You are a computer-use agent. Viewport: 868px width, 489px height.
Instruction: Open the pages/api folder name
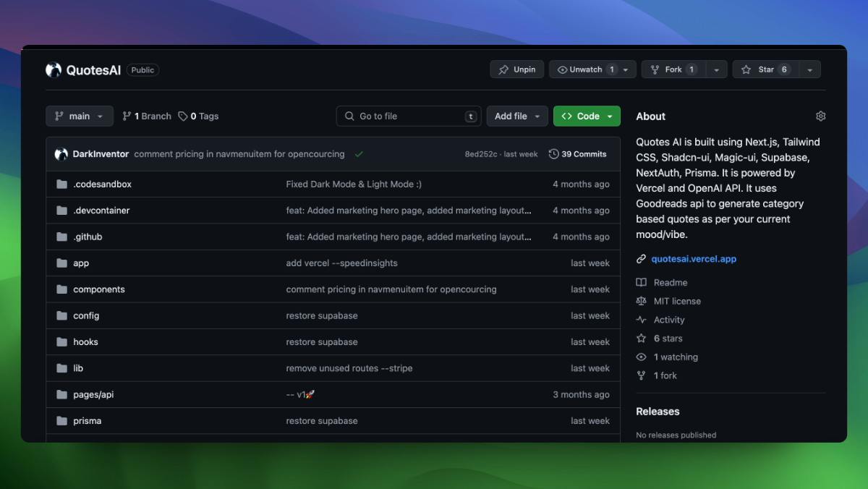click(93, 395)
